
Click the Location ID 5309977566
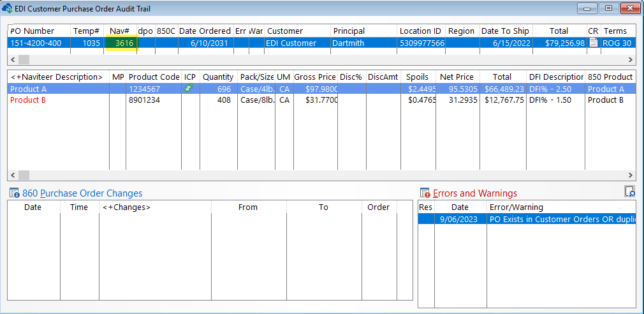422,43
